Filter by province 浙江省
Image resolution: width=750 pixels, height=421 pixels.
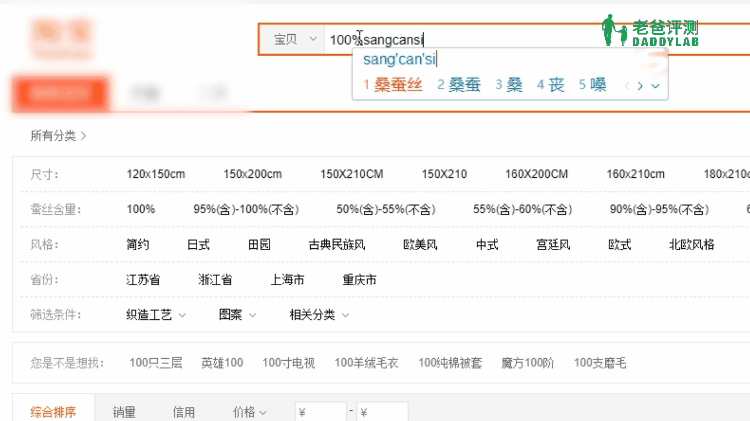click(215, 279)
